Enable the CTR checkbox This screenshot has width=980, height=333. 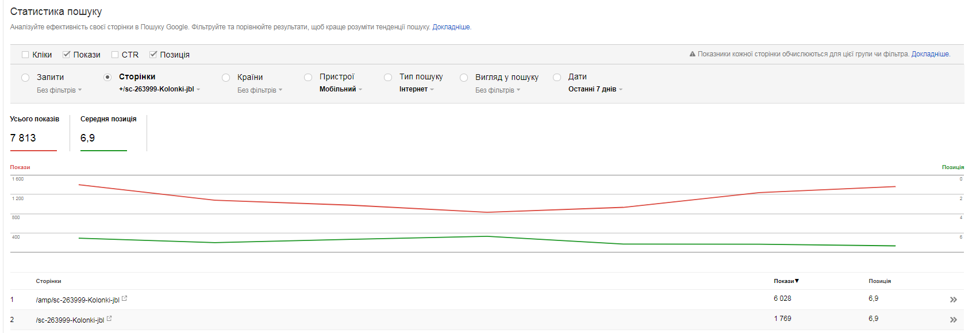click(115, 55)
